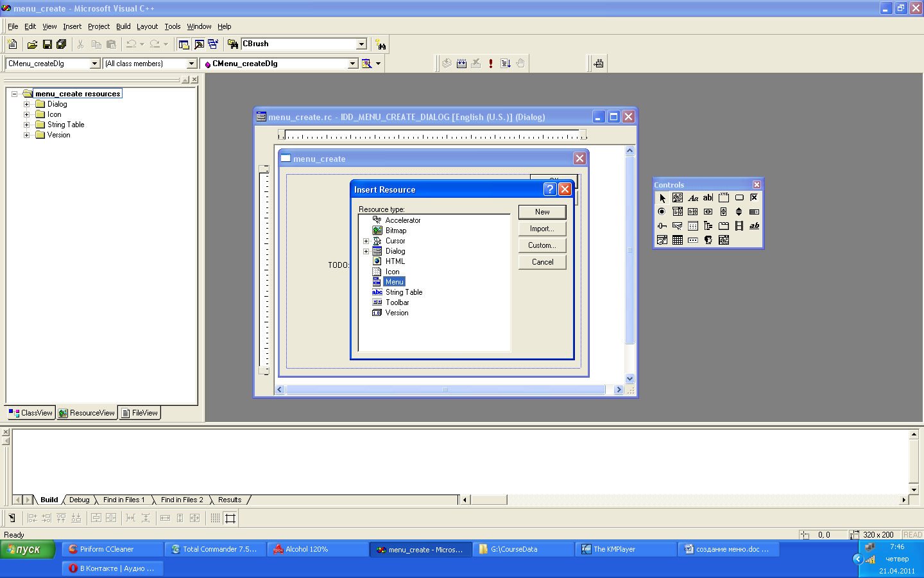Viewport: 924px width, 578px height.
Task: Pick the Progress bar control tool
Action: point(755,212)
